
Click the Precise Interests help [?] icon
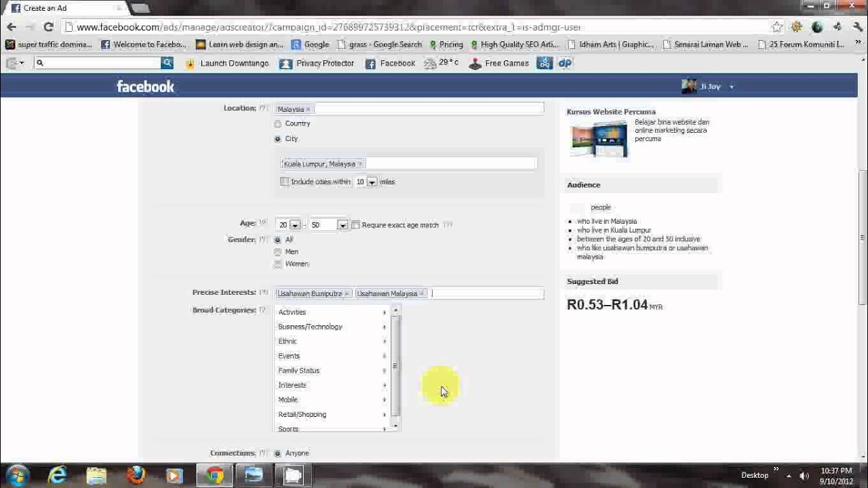pyautogui.click(x=263, y=293)
